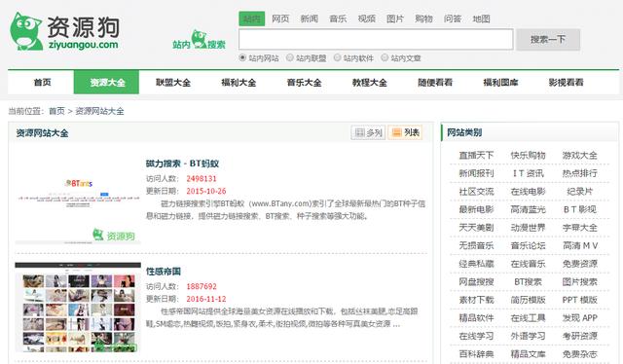
Task: Select the 图片 search tab
Action: [395, 18]
